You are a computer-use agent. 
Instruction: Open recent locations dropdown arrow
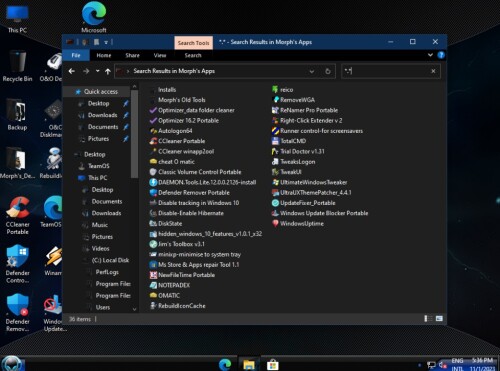coord(97,71)
